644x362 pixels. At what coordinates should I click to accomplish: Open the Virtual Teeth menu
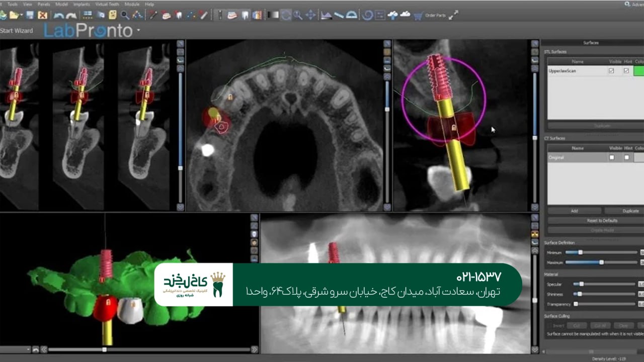[107, 4]
